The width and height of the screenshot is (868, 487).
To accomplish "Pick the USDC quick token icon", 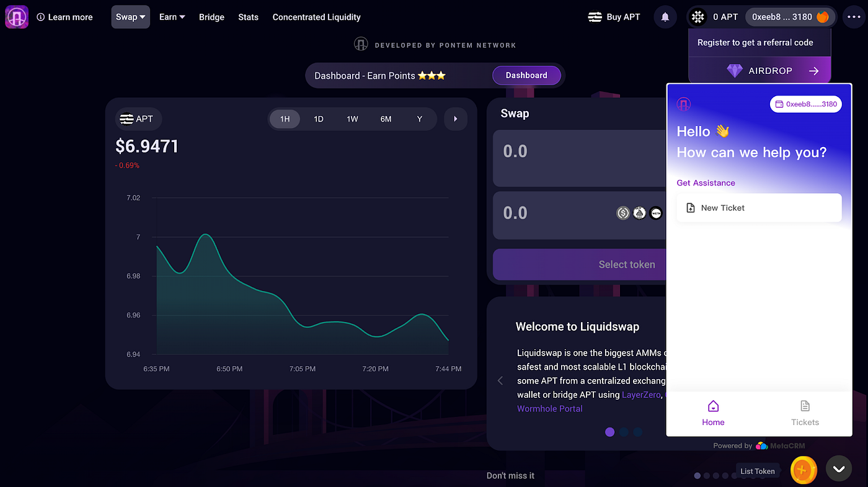I will coord(623,213).
